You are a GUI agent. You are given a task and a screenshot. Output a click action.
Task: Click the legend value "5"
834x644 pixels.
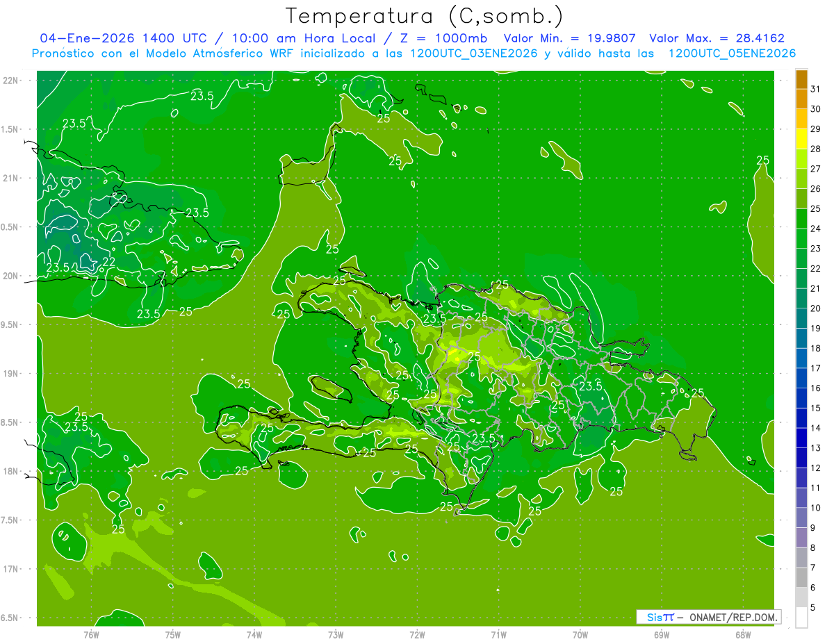(814, 608)
